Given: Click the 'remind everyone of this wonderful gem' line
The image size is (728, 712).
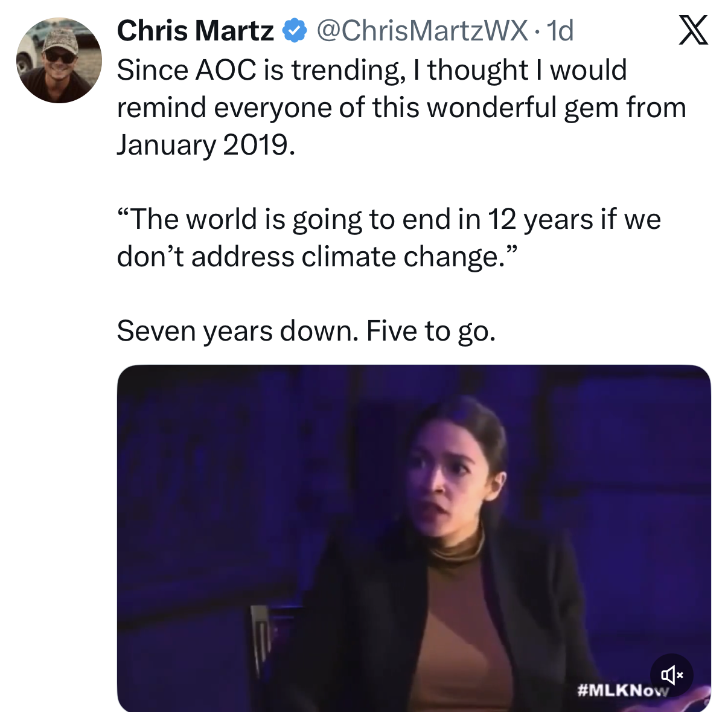Looking at the screenshot, I should coord(401,107).
